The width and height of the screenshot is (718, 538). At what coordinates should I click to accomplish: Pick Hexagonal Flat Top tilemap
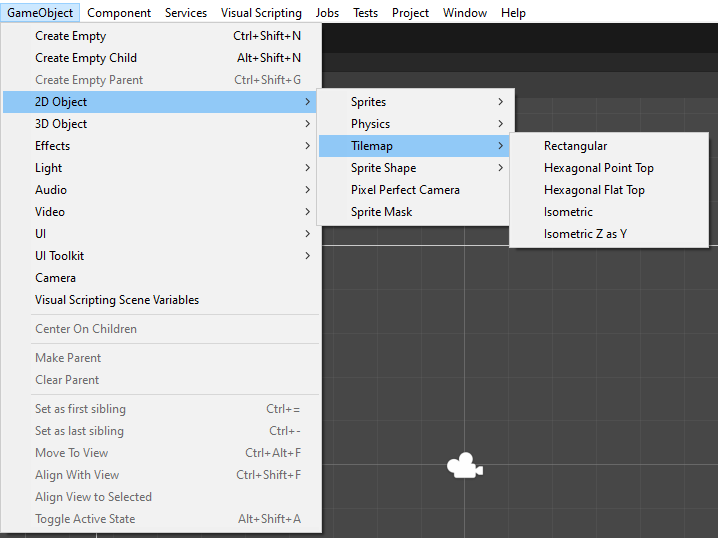tap(609, 190)
